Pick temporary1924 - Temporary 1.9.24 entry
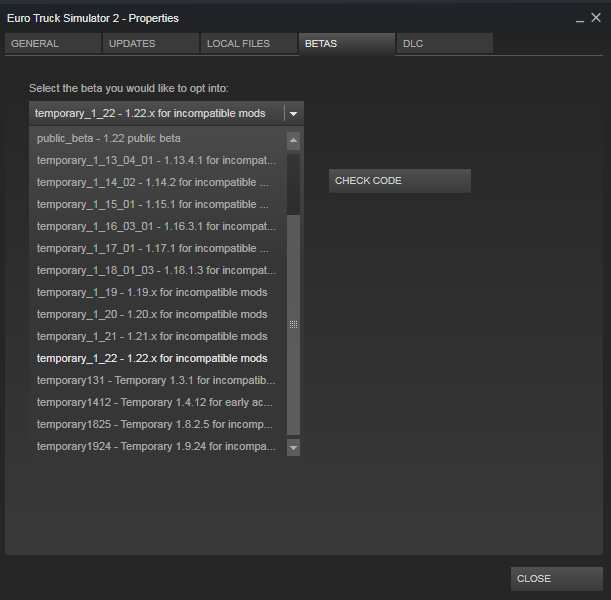Image resolution: width=611 pixels, height=600 pixels. 158,446
